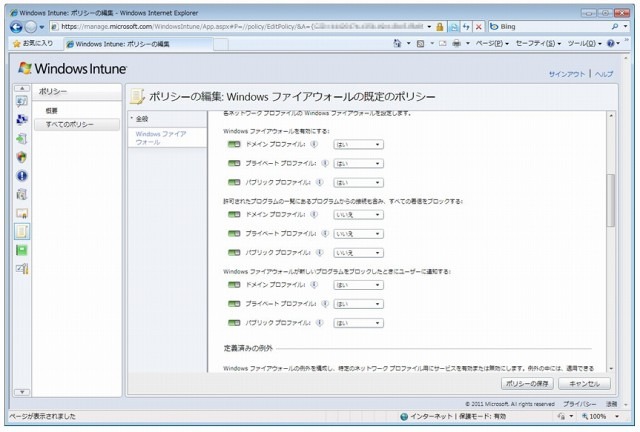Toggle green switch for プライベート プロファイル in blocking section

tap(234, 234)
